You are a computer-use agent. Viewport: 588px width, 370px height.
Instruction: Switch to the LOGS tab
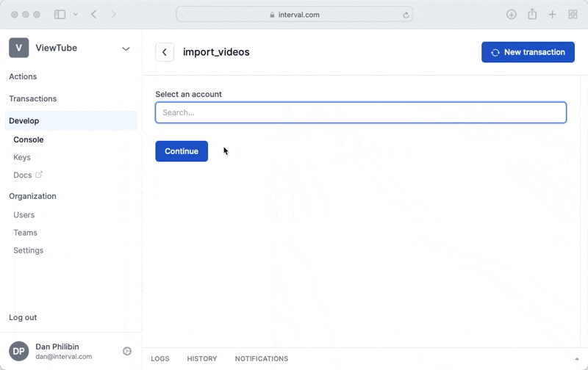point(160,359)
